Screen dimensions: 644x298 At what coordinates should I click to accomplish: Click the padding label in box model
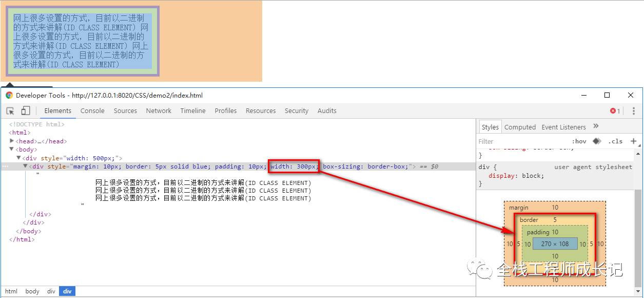pos(538,232)
